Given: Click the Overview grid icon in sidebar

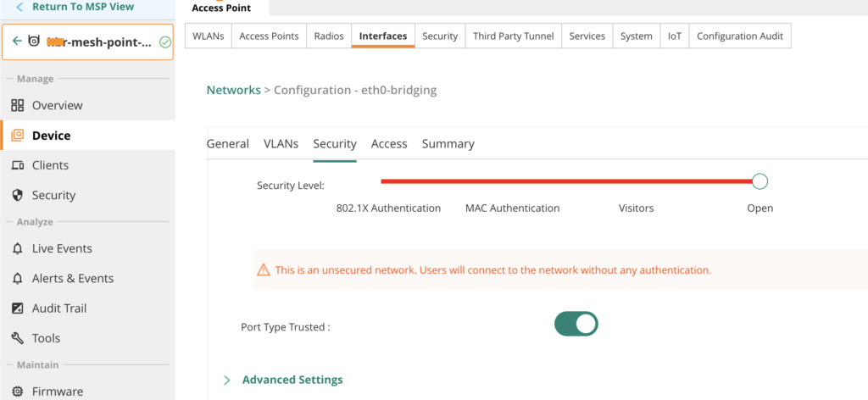Looking at the screenshot, I should (17, 106).
